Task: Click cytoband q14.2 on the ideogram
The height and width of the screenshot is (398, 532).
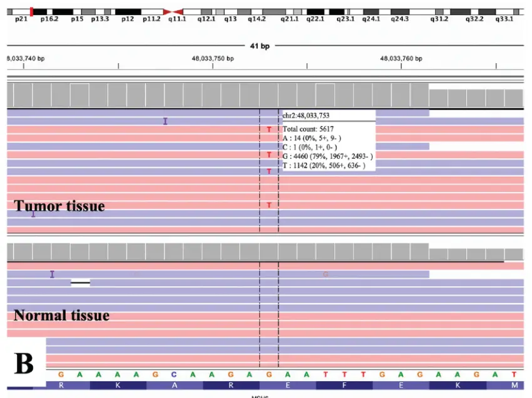Action: coord(257,19)
